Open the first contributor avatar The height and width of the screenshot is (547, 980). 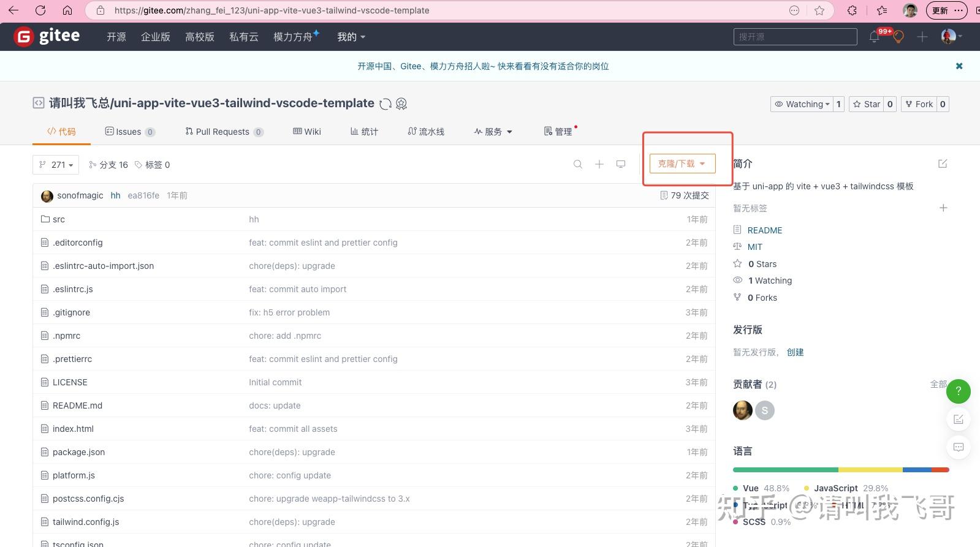point(743,410)
